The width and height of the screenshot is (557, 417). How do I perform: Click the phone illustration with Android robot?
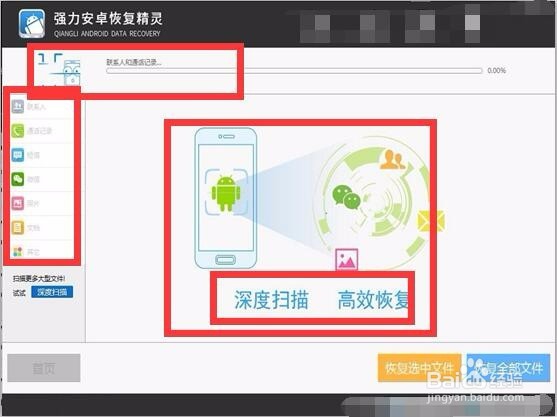pos(226,198)
